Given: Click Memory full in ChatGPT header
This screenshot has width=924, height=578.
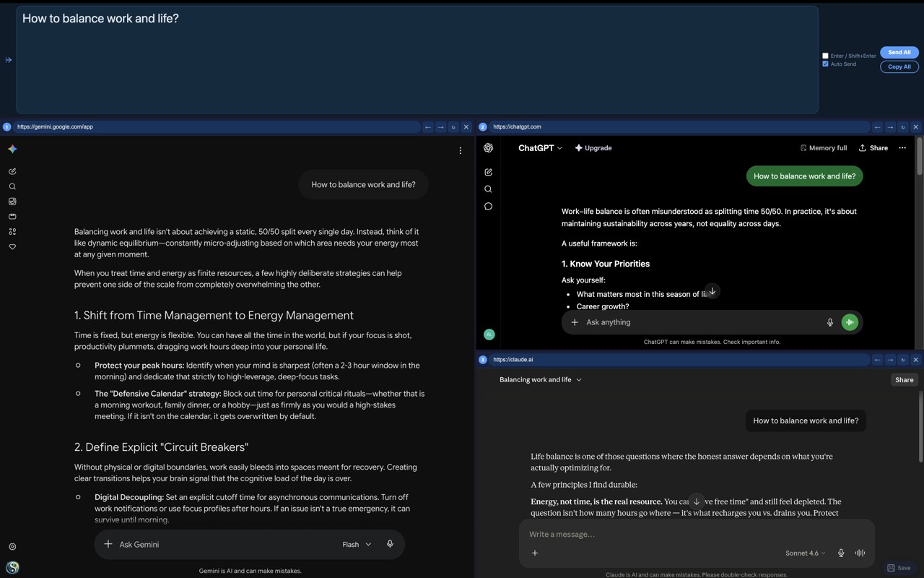Looking at the screenshot, I should (824, 148).
